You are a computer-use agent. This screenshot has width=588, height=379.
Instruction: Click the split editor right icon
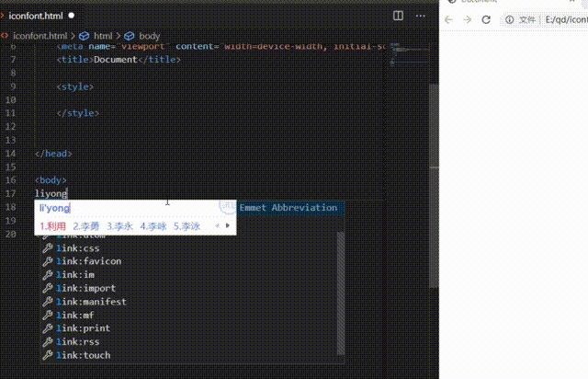[398, 16]
